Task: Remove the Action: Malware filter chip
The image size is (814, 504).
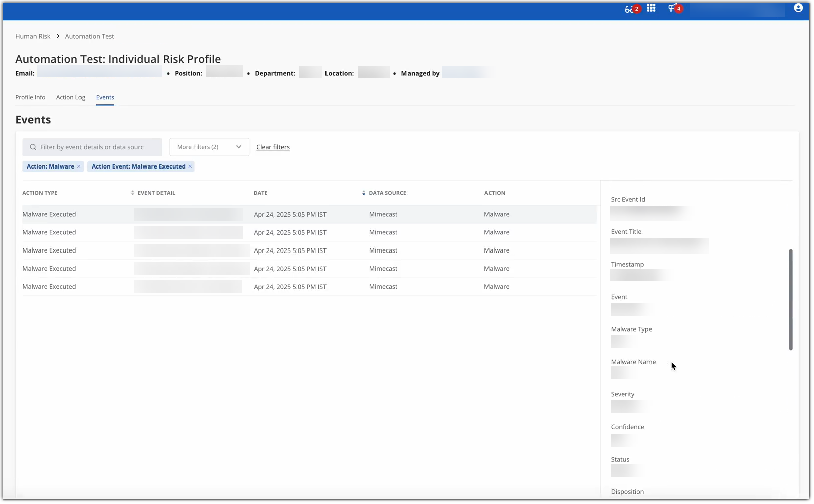Action: [x=79, y=167]
